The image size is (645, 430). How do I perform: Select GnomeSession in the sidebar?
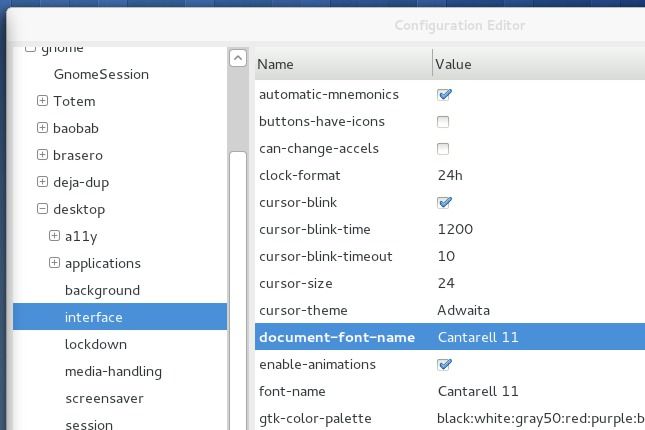pos(101,74)
